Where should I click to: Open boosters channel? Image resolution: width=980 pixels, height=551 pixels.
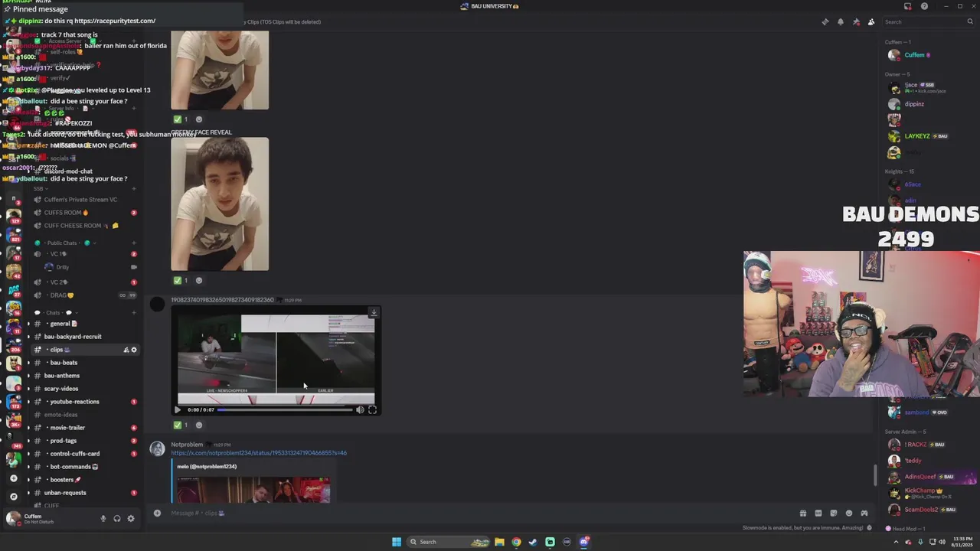(84, 480)
